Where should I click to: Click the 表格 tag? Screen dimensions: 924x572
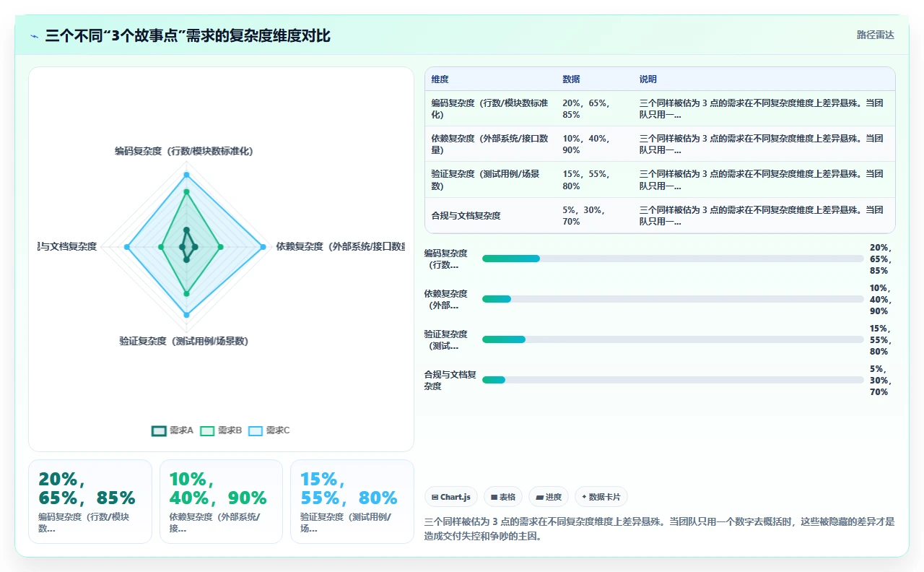[503, 497]
